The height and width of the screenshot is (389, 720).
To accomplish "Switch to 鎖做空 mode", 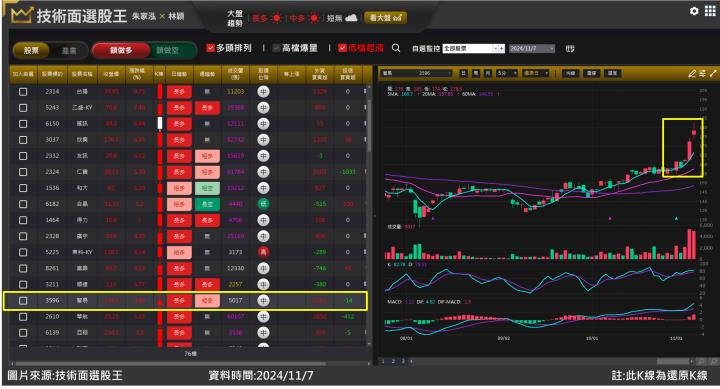I will 168,51.
